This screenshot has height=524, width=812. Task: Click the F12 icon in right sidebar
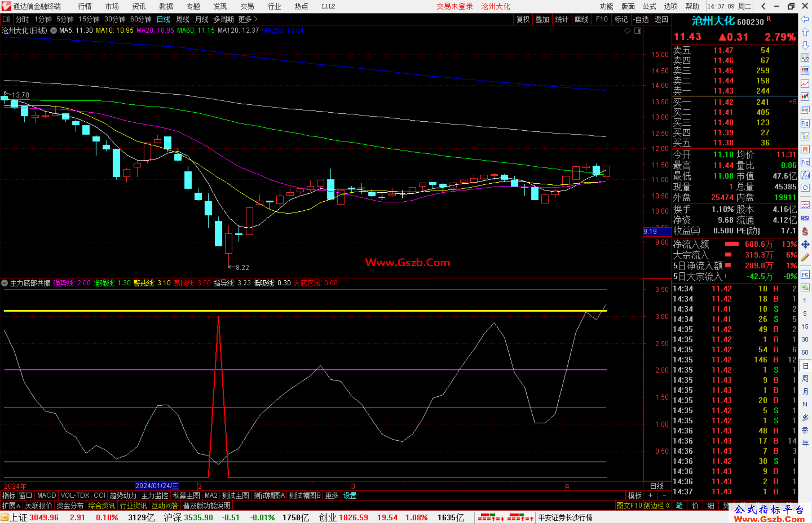(805, 162)
